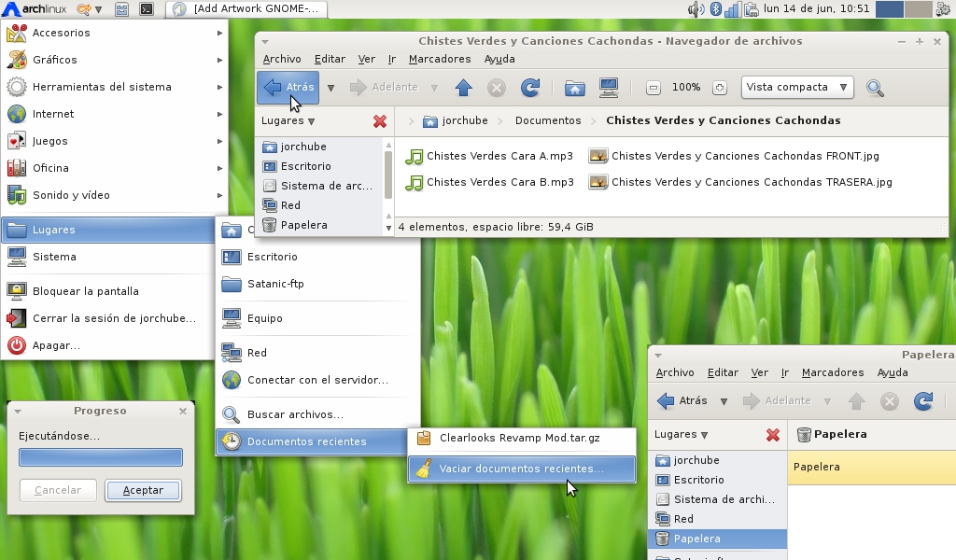Viewport: 956px width, 560px height.
Task: Go to jorchube in the path bar
Action: click(456, 120)
